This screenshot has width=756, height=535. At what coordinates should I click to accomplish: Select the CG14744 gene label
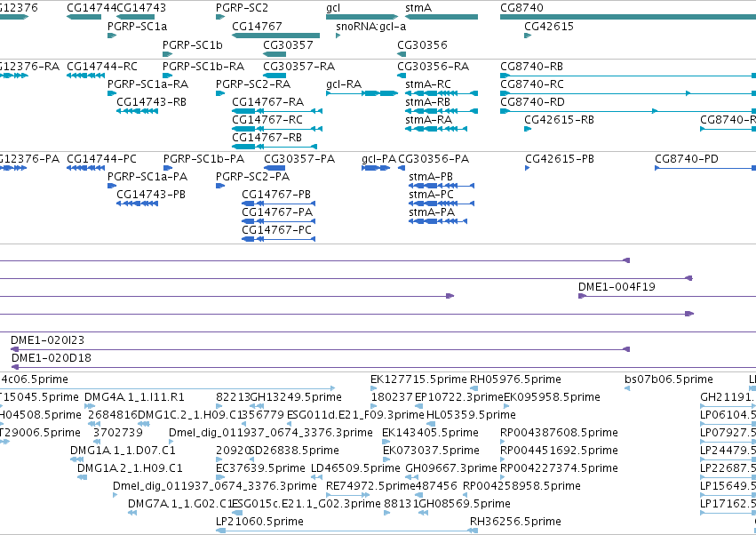92,8
